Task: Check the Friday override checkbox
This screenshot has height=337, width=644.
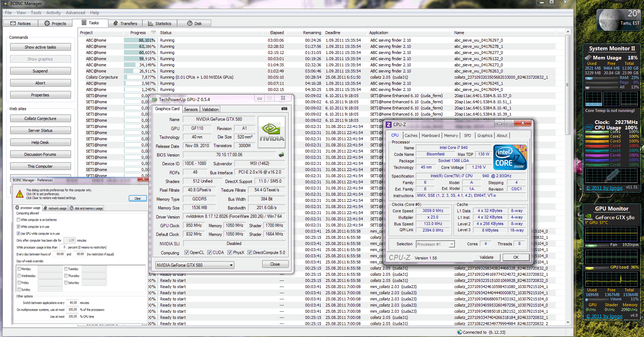Action: click(x=19, y=283)
